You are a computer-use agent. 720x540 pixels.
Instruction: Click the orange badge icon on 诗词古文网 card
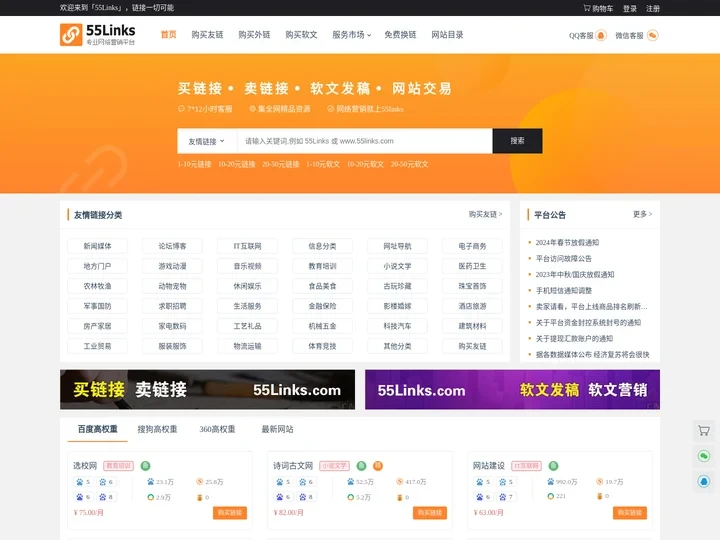point(377,466)
